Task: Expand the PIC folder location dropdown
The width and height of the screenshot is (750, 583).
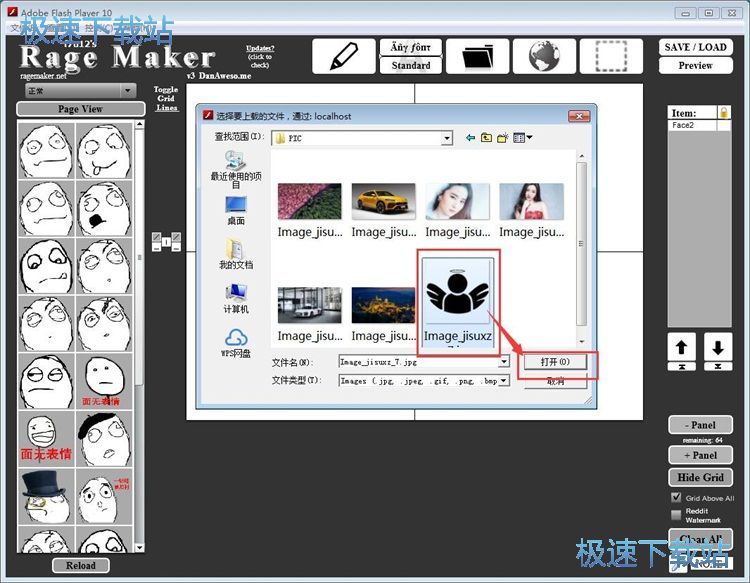Action: (447, 137)
